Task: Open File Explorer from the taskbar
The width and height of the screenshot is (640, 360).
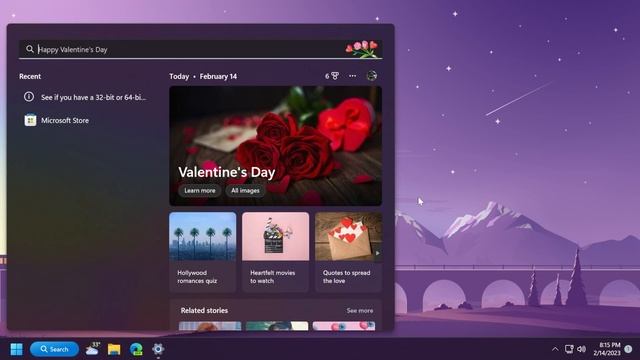Action: coord(114,349)
